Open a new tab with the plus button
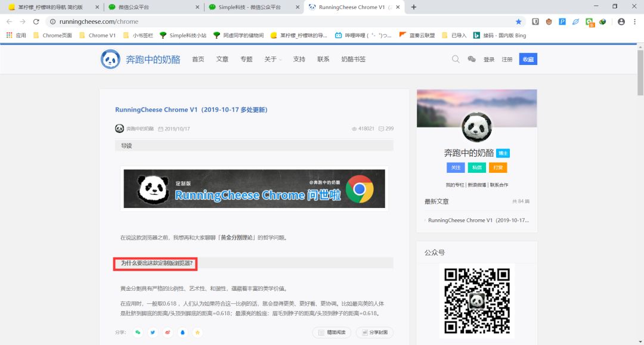This screenshot has width=644, height=345. (x=414, y=7)
